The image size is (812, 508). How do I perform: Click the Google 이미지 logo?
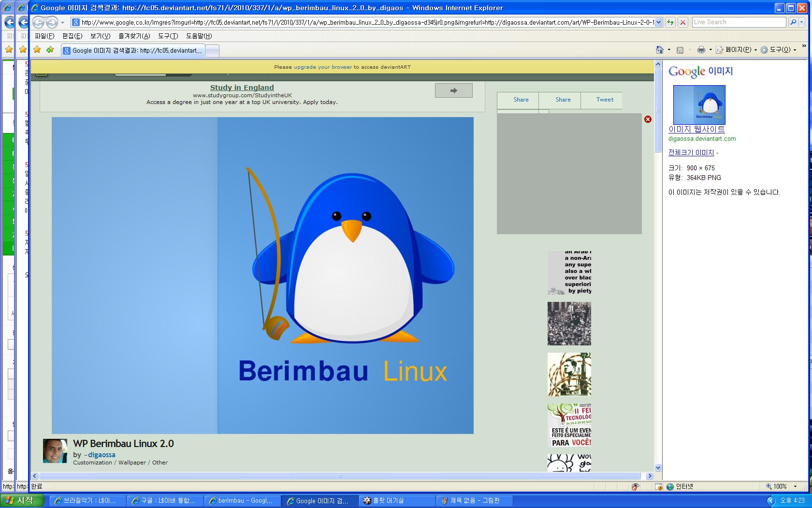[x=701, y=72]
